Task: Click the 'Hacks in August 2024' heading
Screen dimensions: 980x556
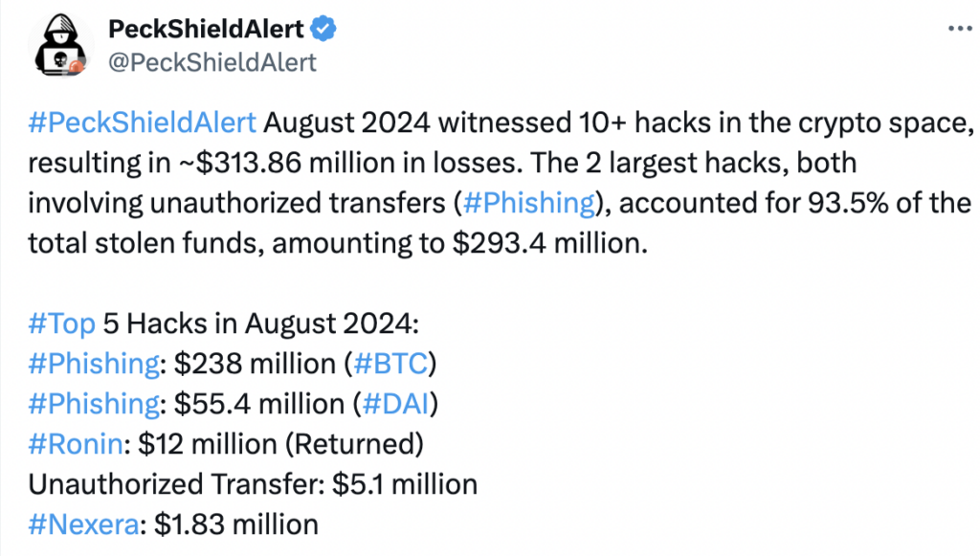Action: coord(260,323)
